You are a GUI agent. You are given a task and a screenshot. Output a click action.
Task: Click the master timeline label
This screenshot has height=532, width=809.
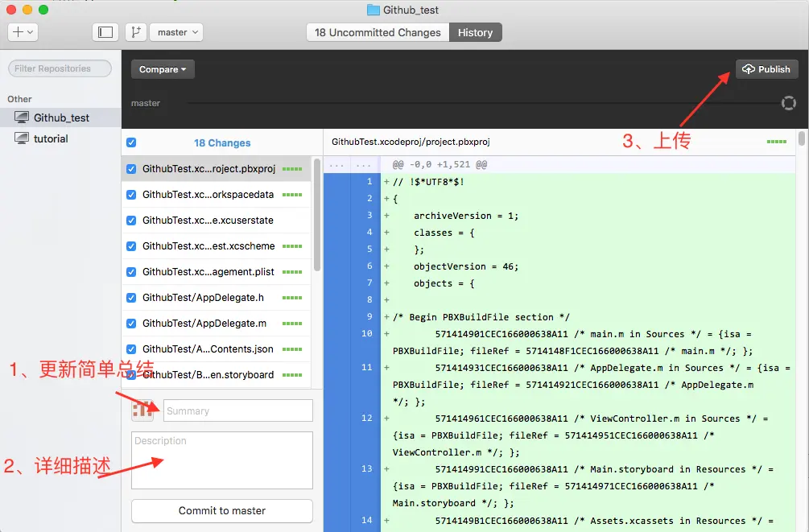[146, 103]
